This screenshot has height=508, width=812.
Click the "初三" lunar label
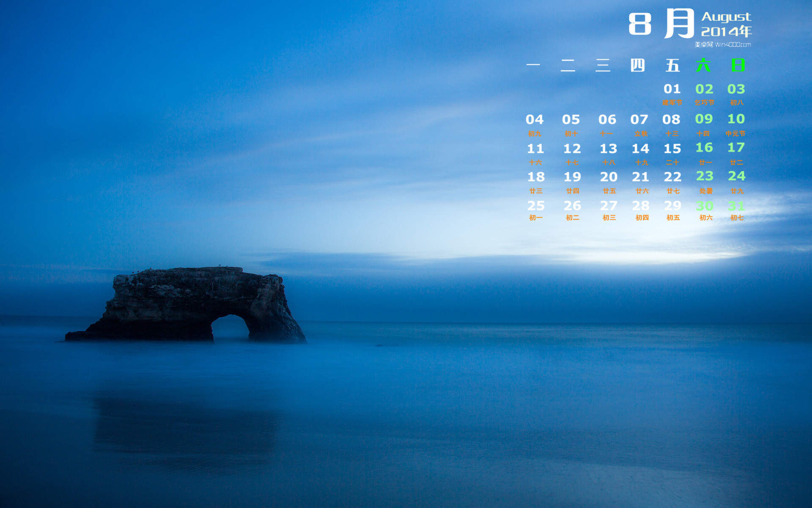609,218
